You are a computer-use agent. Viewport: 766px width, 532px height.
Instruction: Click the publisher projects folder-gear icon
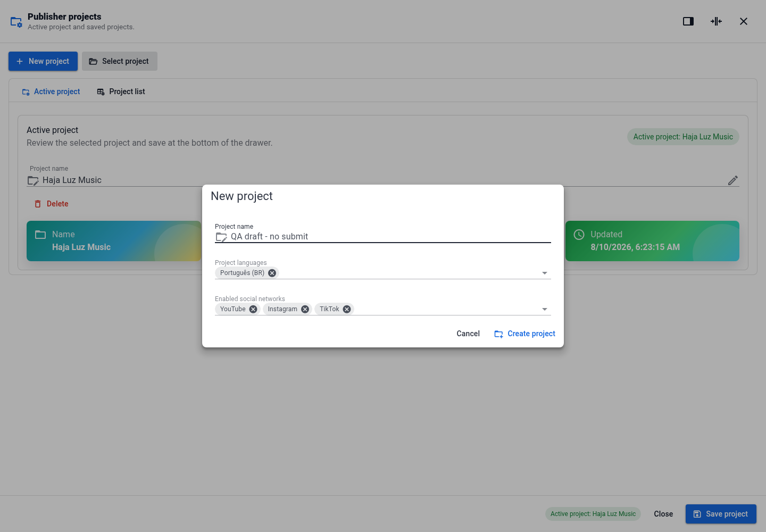point(16,22)
